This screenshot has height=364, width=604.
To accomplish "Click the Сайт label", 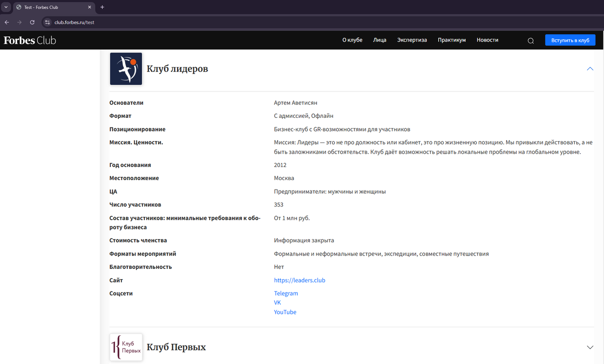I will coord(116,280).
